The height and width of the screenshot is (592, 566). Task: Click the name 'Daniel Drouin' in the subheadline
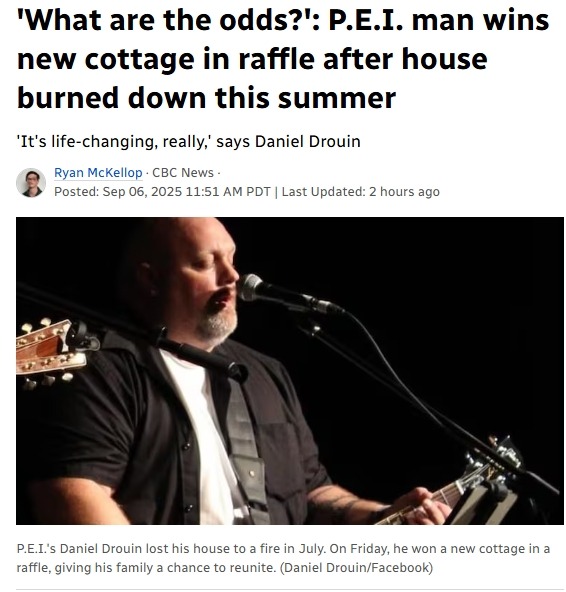[308, 142]
